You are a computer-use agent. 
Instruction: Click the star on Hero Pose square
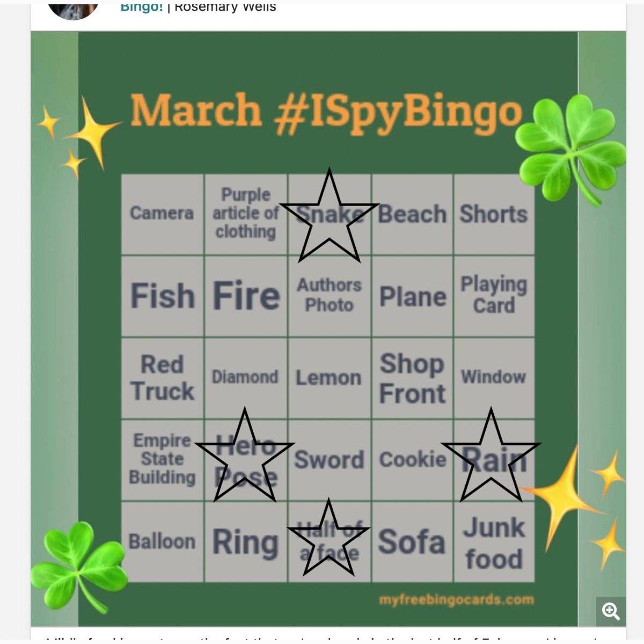(245, 457)
